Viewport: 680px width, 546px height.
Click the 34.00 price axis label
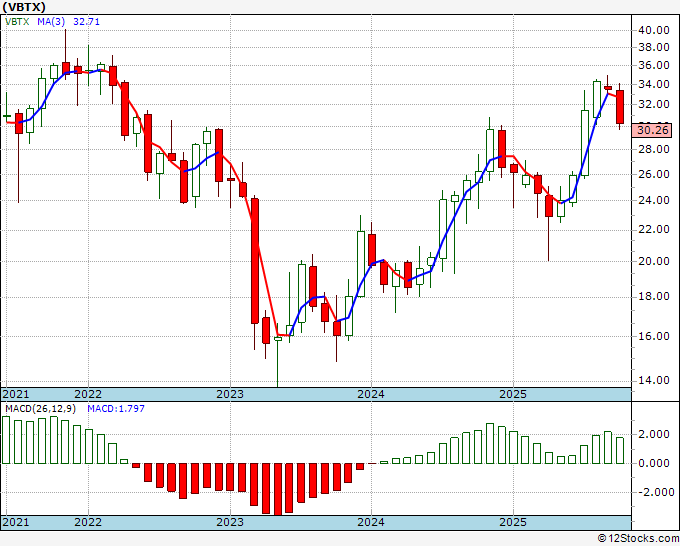654,84
